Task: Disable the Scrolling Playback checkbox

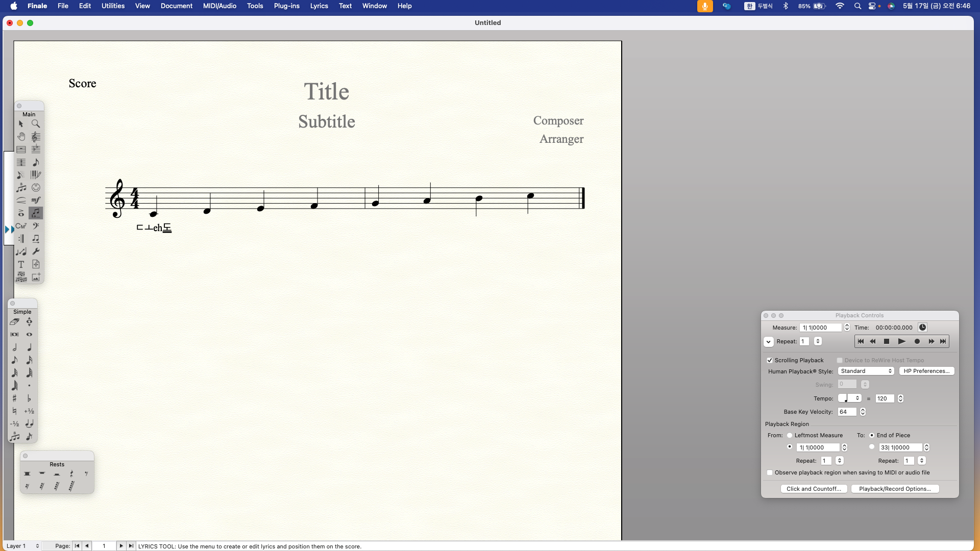Action: [770, 360]
